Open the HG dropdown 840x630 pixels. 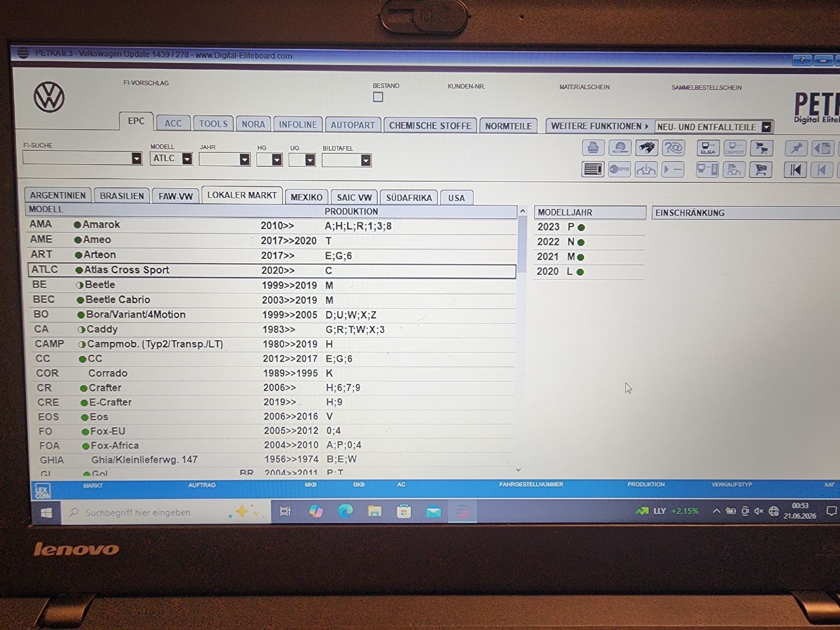click(277, 160)
